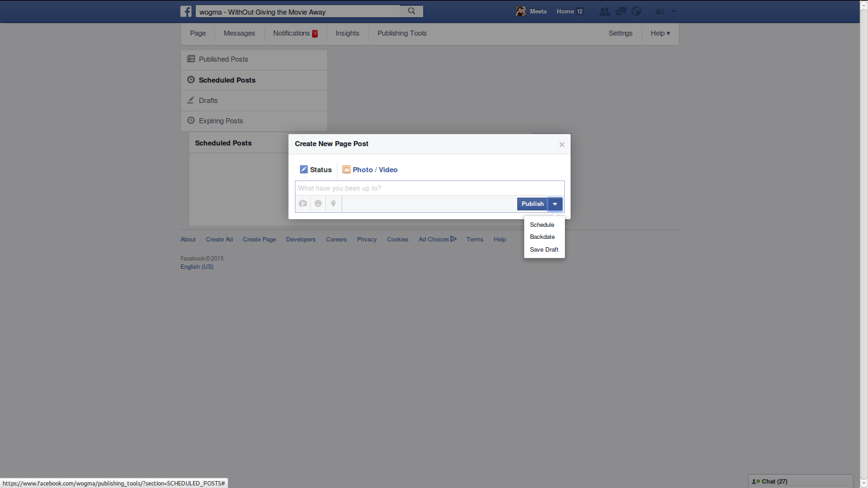Click the Published Posts list icon

[191, 59]
